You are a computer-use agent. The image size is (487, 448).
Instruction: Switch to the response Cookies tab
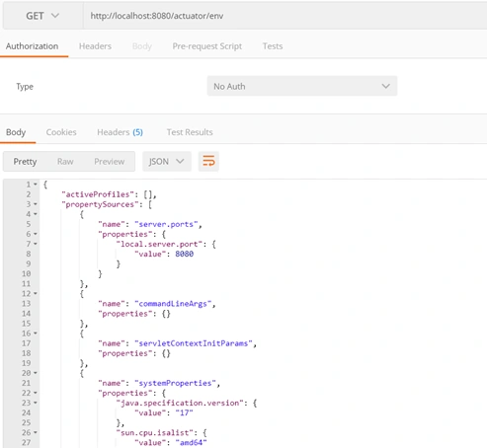[x=61, y=132]
